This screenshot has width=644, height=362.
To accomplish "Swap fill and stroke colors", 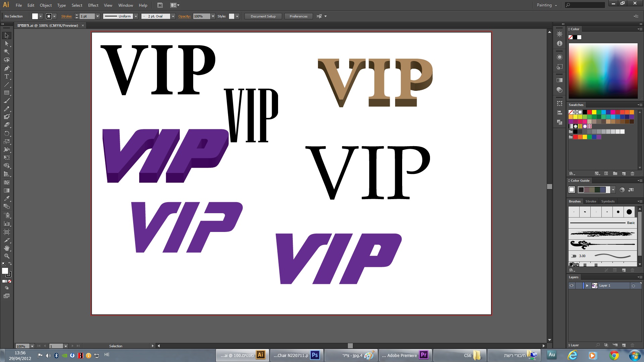I will click(x=10, y=264).
